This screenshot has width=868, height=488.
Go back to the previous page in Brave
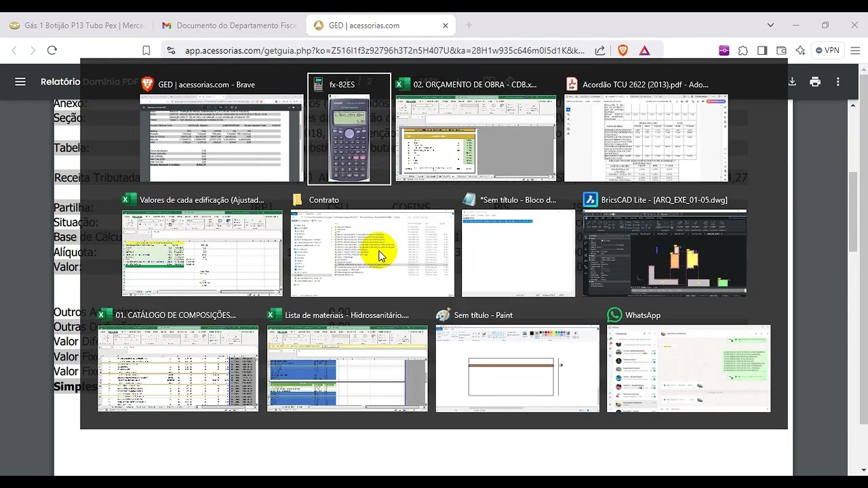14,50
